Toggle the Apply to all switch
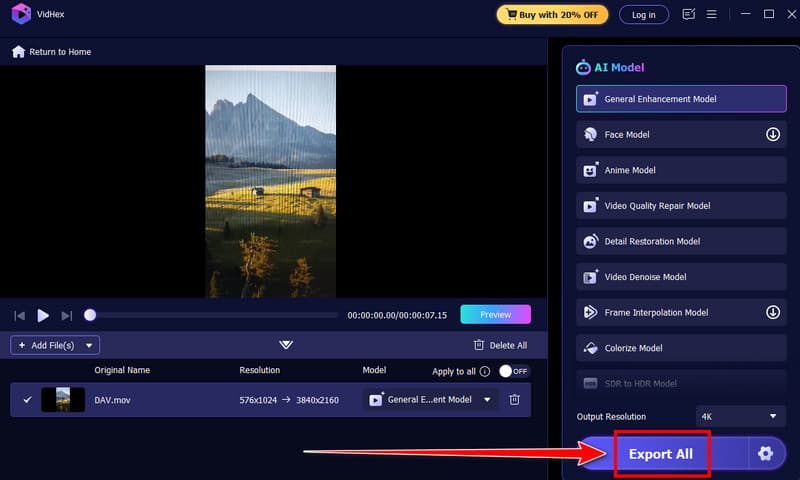 click(513, 371)
